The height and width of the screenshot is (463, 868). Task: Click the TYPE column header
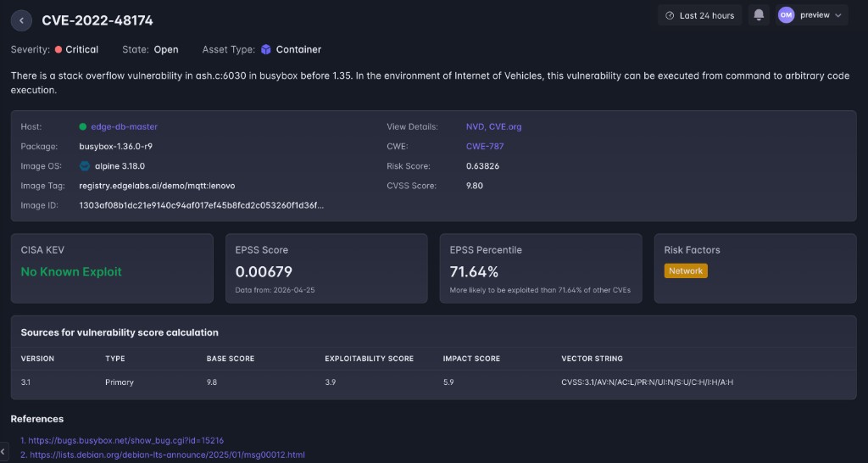(x=115, y=359)
